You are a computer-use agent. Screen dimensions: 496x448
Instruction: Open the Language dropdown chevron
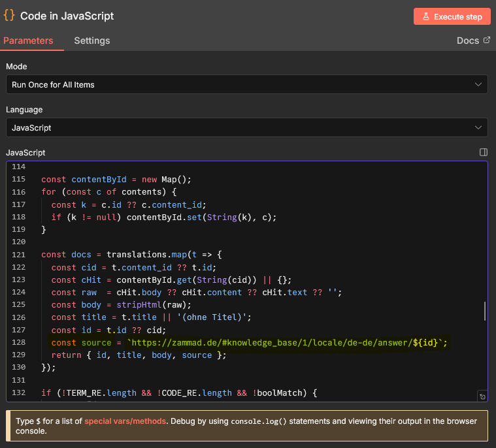pos(478,128)
